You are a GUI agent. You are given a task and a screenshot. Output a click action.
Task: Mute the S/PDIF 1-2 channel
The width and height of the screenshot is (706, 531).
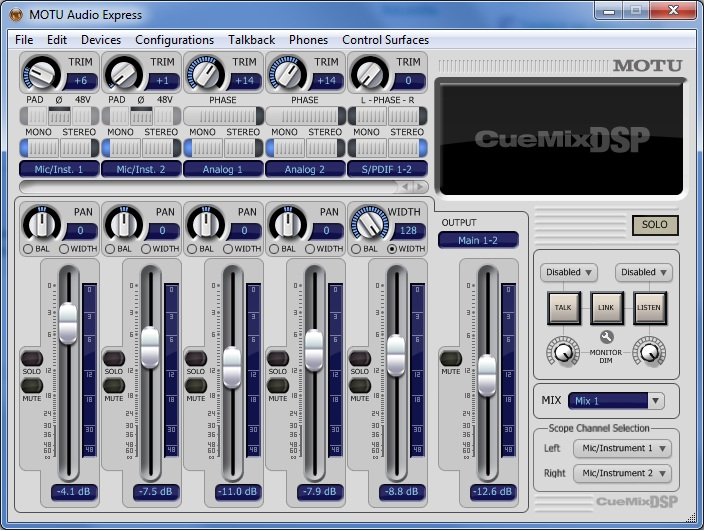(x=360, y=386)
